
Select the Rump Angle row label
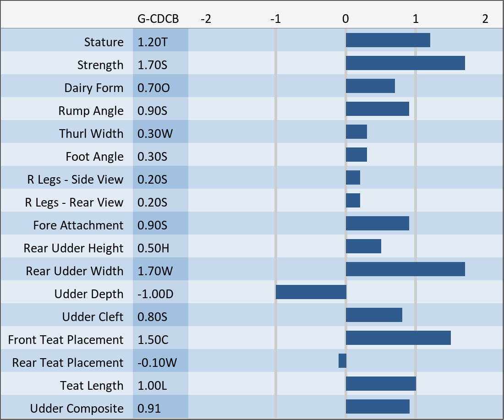(x=91, y=111)
